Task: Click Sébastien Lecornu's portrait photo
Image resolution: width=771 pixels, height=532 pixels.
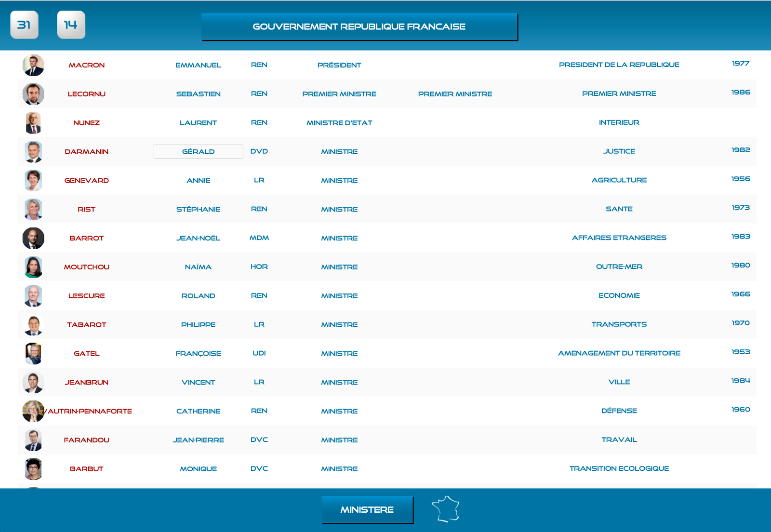Action: 33,94
